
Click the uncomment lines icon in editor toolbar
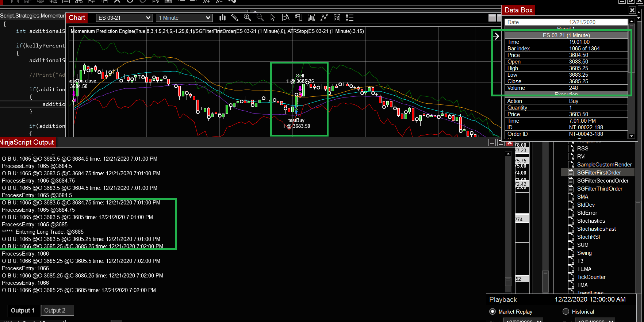[219, 1]
